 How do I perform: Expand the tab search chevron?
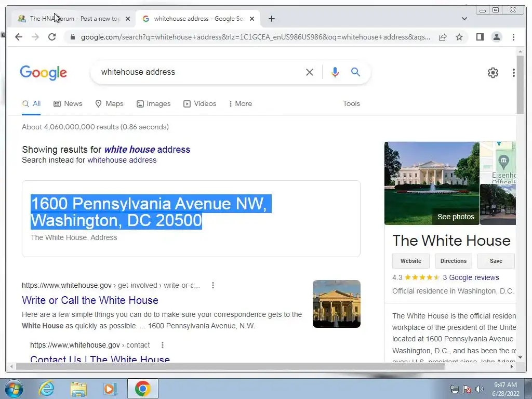coord(464,19)
